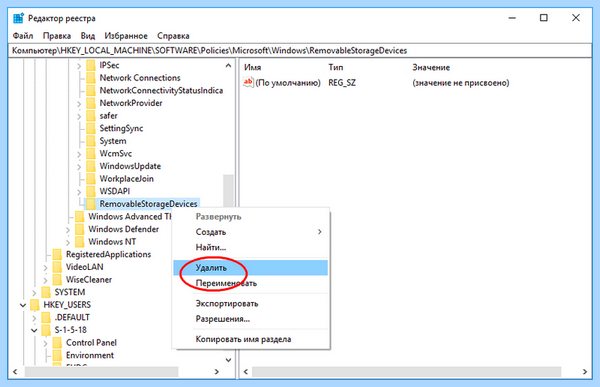
Task: Click the Тип column header
Action: 336,67
